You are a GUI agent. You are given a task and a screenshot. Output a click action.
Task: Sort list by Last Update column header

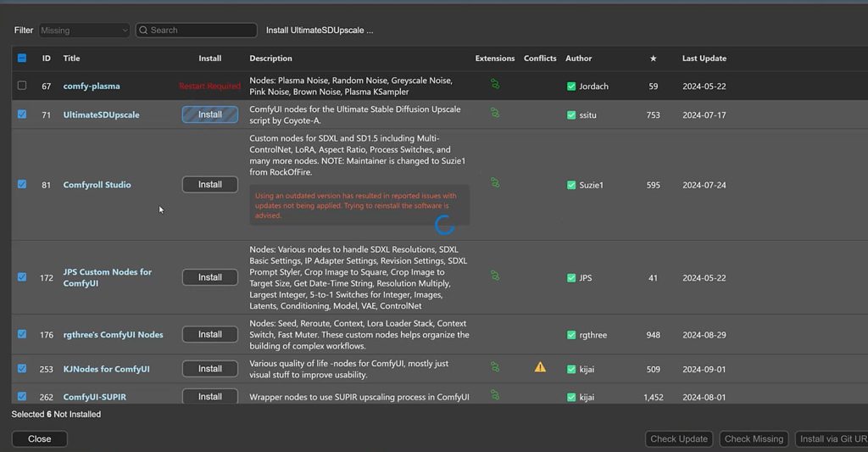click(704, 59)
